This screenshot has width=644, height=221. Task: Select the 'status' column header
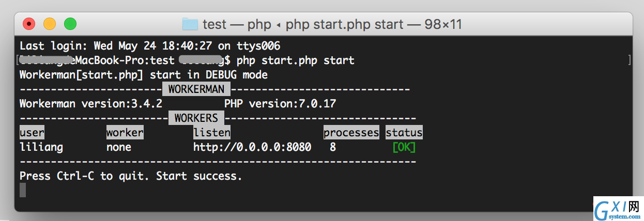click(404, 133)
